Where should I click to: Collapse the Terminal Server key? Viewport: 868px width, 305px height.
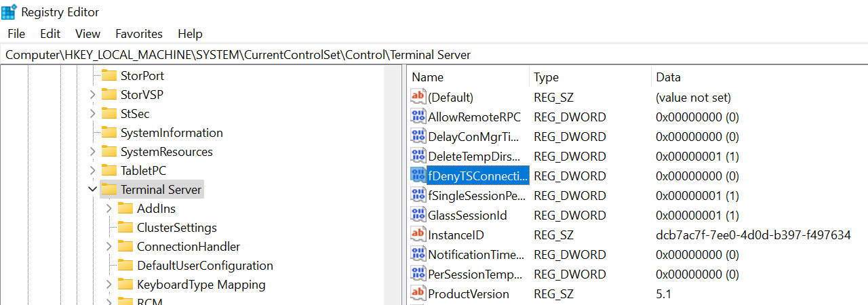point(92,190)
